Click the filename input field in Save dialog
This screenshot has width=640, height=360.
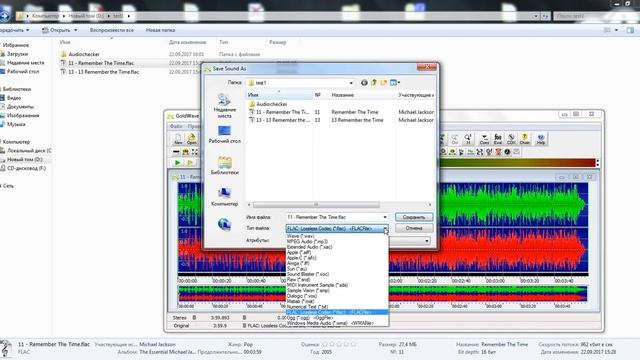click(333, 217)
